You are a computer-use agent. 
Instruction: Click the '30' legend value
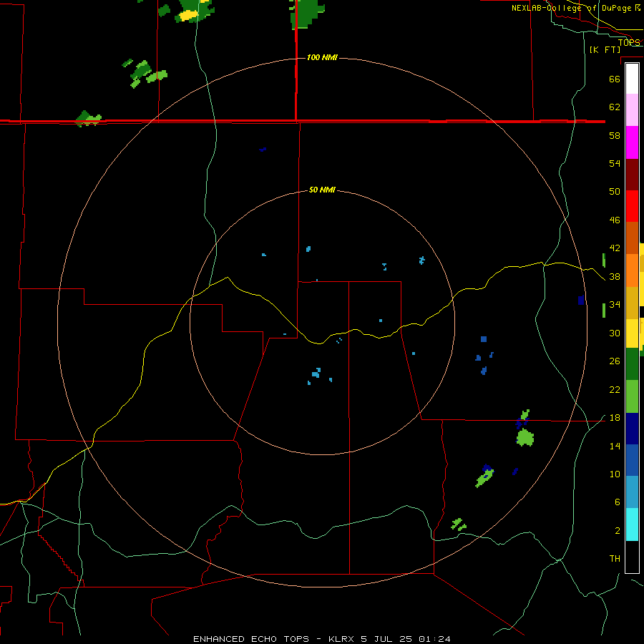click(615, 333)
